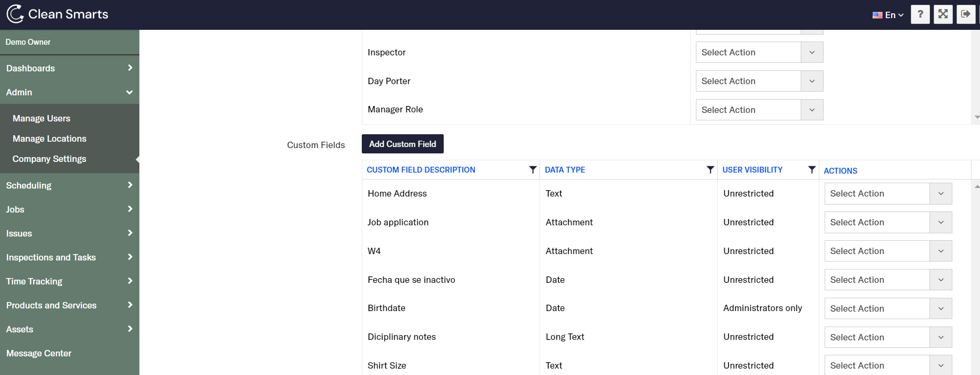This screenshot has height=375, width=980.
Task: Open Manage Locations page
Action: point(49,138)
